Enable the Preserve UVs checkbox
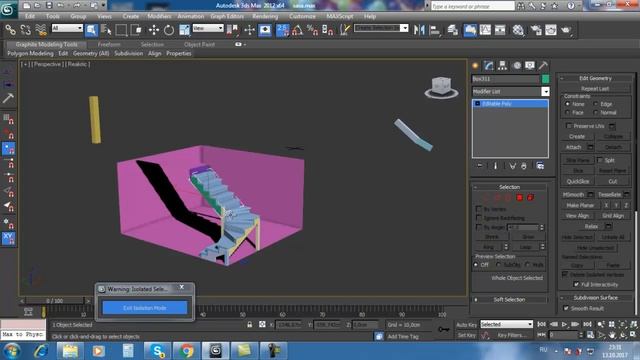 [x=569, y=126]
